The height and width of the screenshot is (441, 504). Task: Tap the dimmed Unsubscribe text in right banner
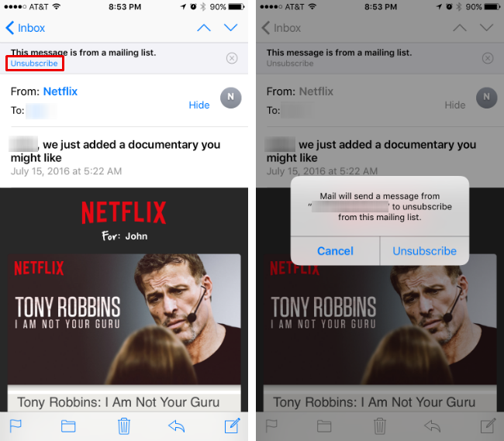[x=290, y=64]
